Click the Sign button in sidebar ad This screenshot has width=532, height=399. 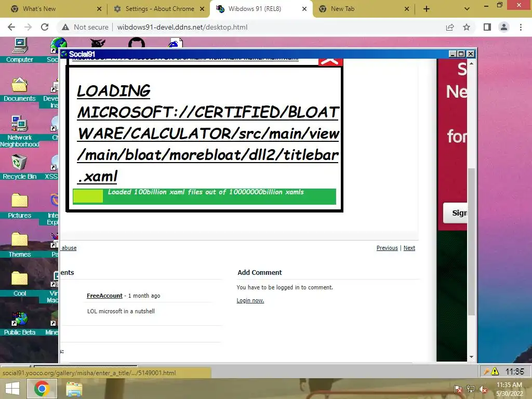click(455, 212)
